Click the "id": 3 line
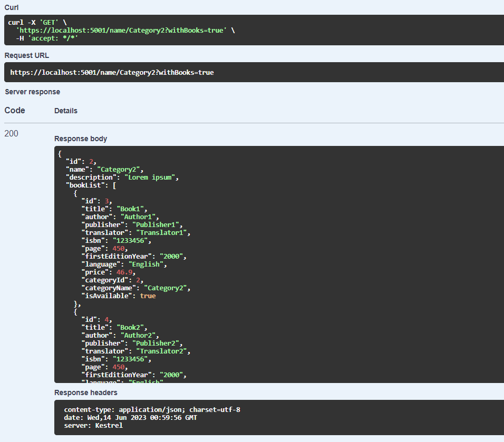The height and width of the screenshot is (442, 504). tap(97, 201)
